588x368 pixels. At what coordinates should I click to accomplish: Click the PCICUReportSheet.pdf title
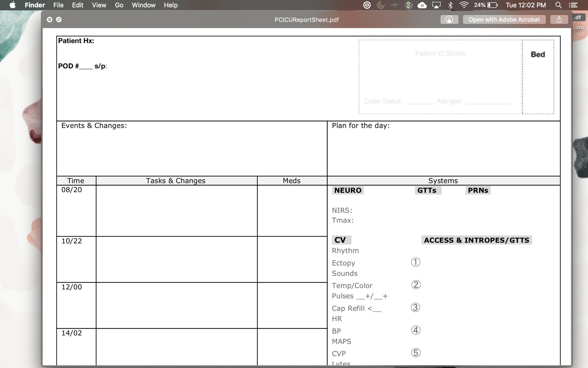307,20
